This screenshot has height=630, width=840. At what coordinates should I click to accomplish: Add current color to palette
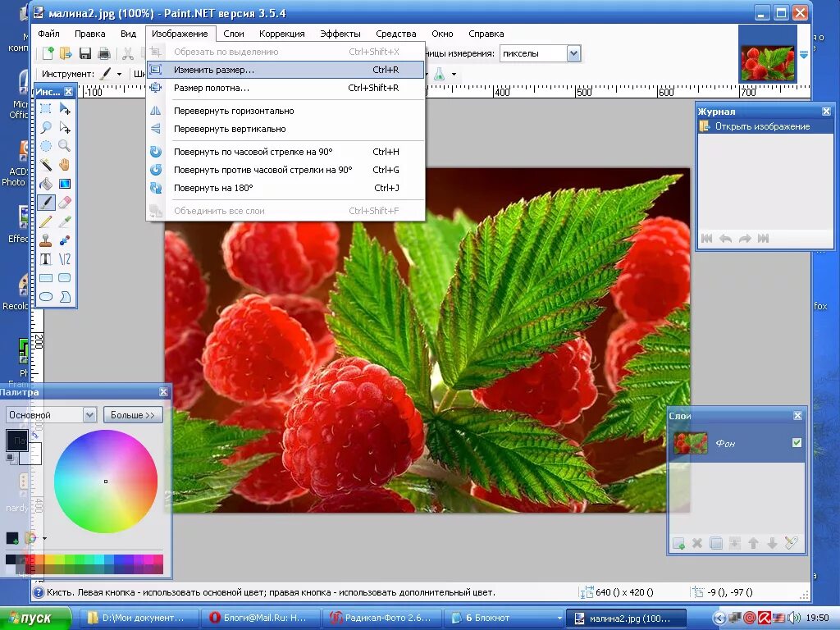12,538
